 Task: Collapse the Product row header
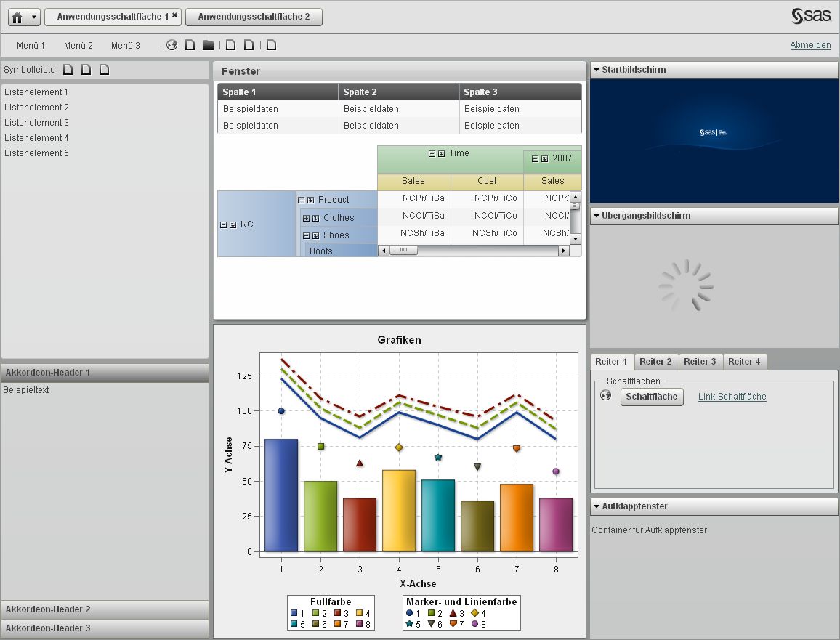point(301,200)
